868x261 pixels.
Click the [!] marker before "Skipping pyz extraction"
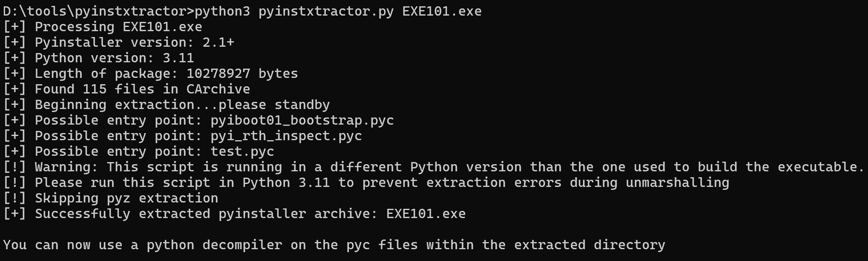click(x=14, y=198)
